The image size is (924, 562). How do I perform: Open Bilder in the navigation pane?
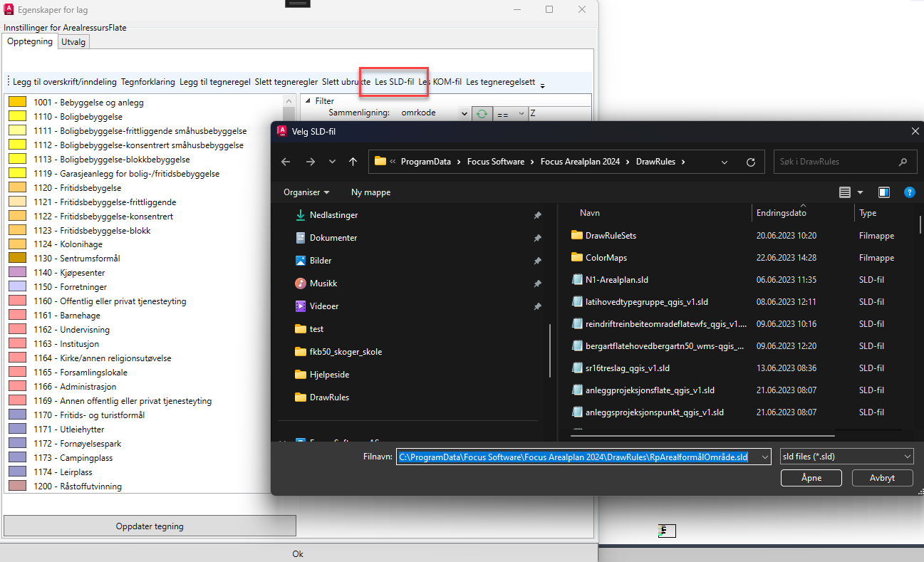[x=321, y=261]
